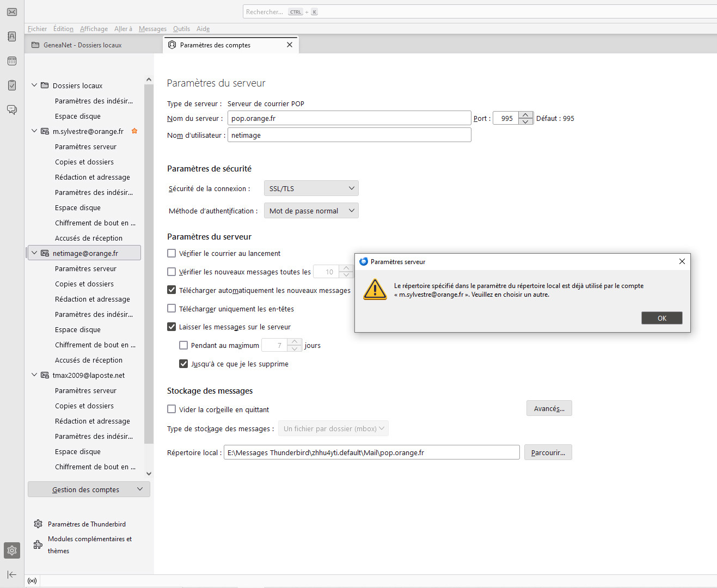
Task: Open Sécurité de la connexion dropdown
Action: 311,188
